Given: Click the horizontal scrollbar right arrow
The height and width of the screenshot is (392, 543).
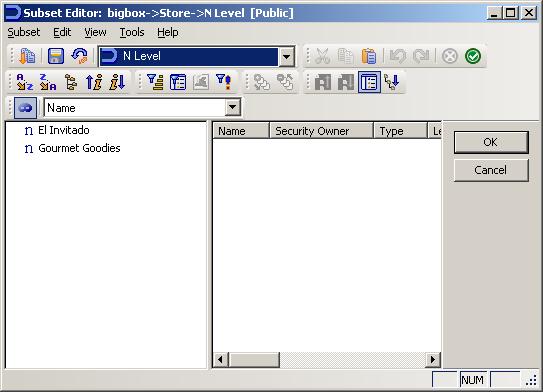Looking at the screenshot, I should [x=433, y=359].
